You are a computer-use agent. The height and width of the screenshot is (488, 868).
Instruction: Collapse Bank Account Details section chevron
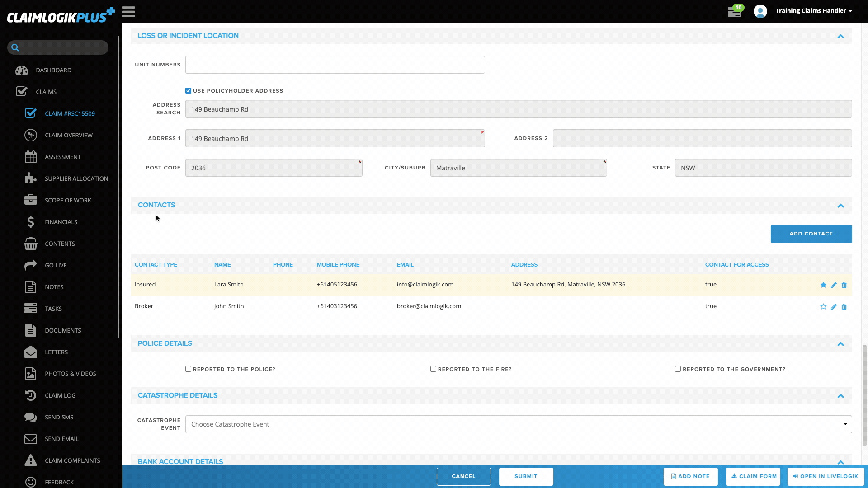point(840,462)
